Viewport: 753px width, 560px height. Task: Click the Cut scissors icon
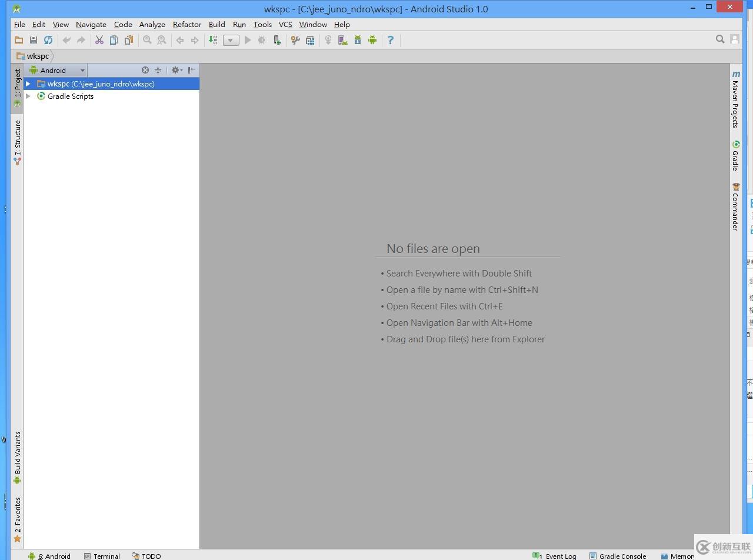(x=99, y=40)
